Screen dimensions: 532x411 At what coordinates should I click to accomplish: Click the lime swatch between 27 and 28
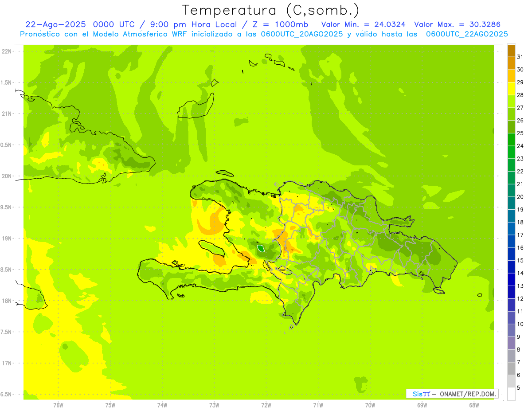click(x=511, y=101)
